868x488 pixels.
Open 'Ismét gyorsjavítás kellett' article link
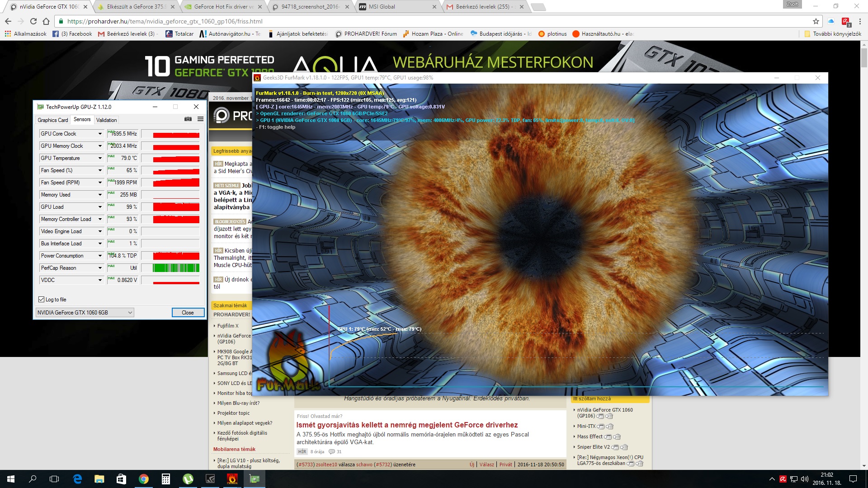point(407,425)
